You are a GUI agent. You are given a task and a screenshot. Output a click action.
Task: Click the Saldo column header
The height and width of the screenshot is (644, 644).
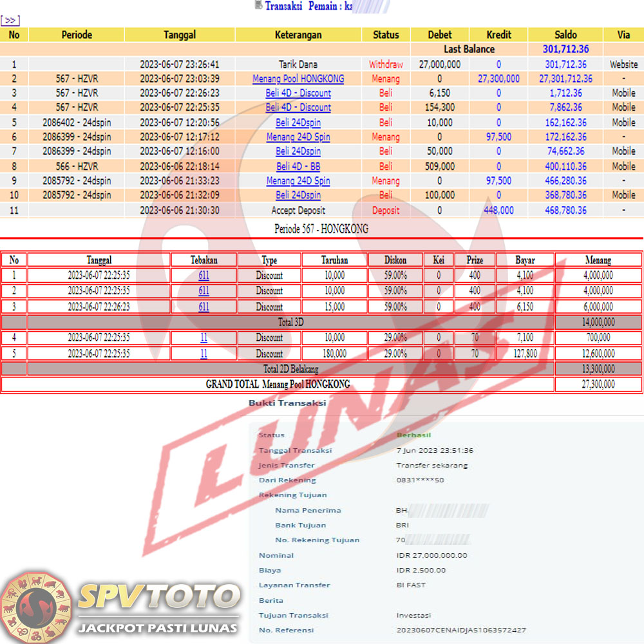pyautogui.click(x=565, y=35)
